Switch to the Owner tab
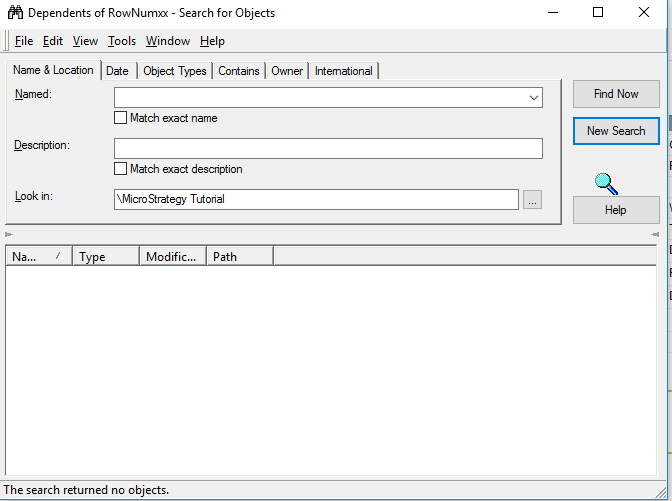 (287, 71)
